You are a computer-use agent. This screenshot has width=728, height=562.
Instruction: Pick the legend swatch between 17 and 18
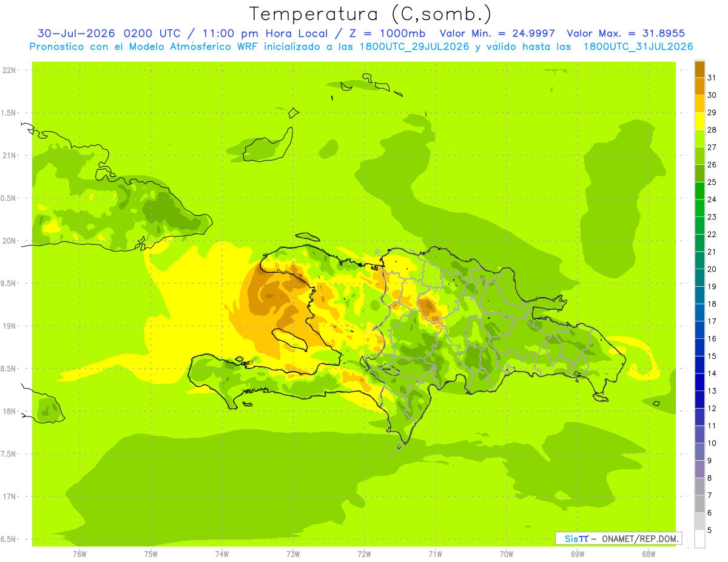click(699, 312)
